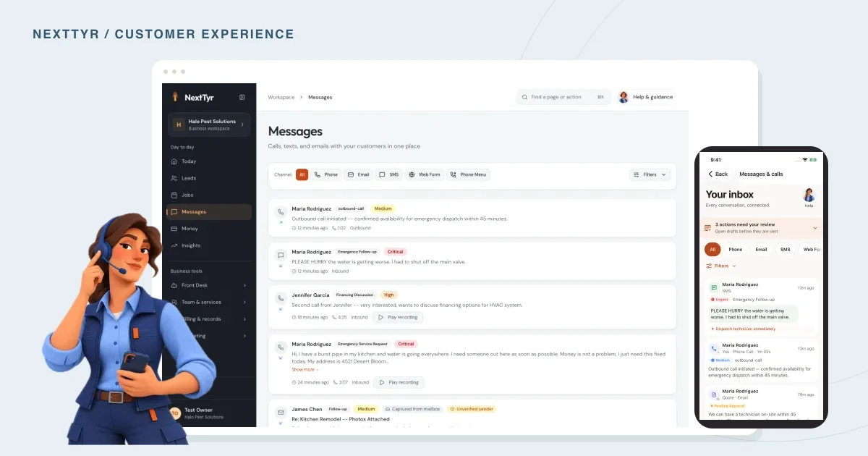Open Filters dropdown in phone app
Image resolution: width=868 pixels, height=456 pixels.
pyautogui.click(x=720, y=266)
